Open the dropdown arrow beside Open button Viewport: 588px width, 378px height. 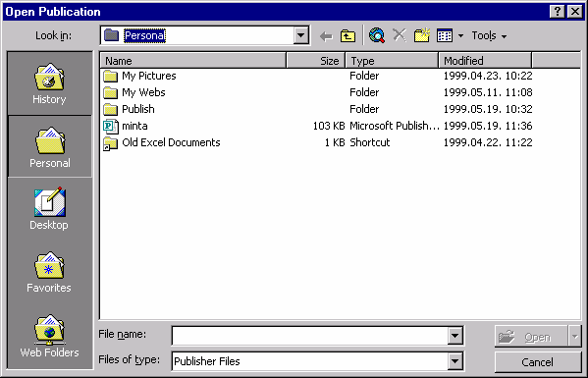[575, 337]
